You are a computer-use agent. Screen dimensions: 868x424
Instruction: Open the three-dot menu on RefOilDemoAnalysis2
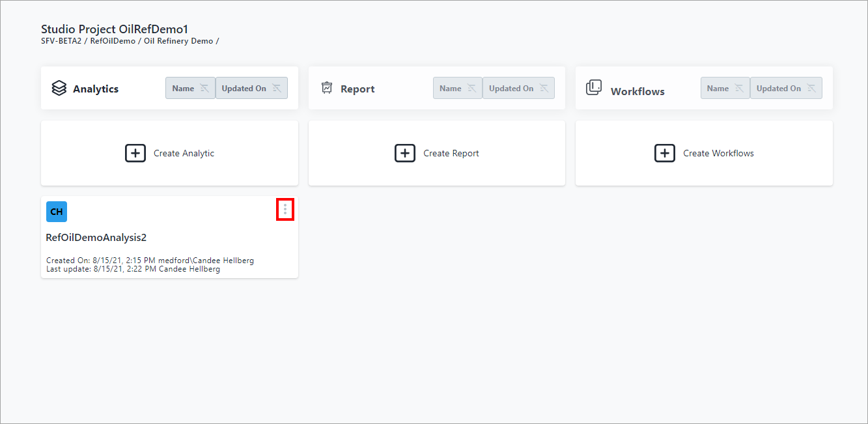coord(285,210)
